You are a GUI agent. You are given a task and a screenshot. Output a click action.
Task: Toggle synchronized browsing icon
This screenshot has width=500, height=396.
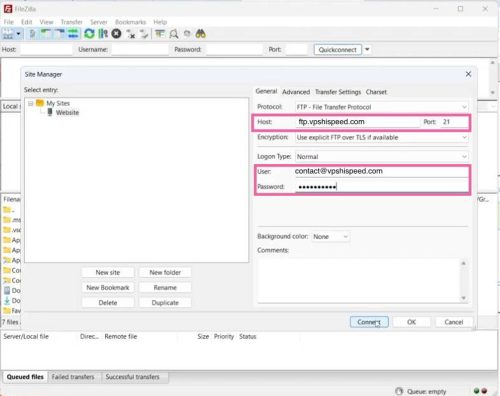tap(187, 34)
